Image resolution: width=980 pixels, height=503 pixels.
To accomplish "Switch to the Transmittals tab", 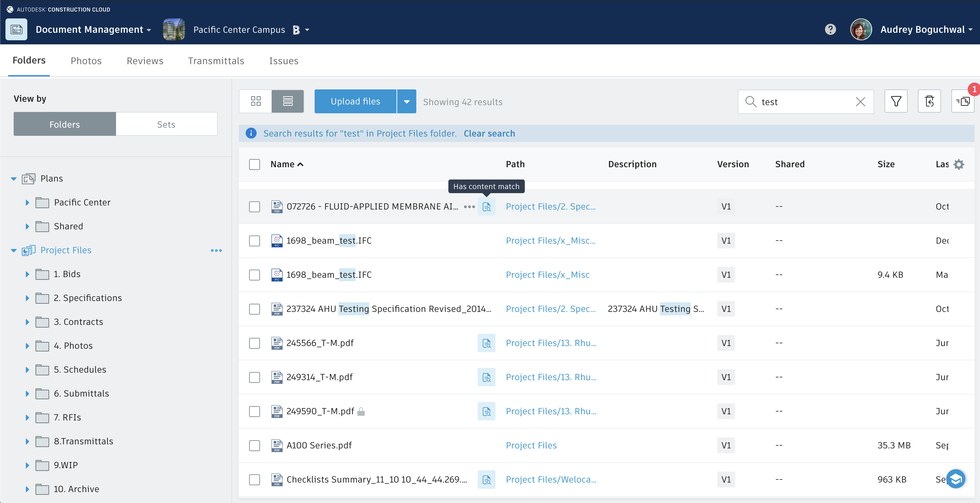I will tap(216, 60).
